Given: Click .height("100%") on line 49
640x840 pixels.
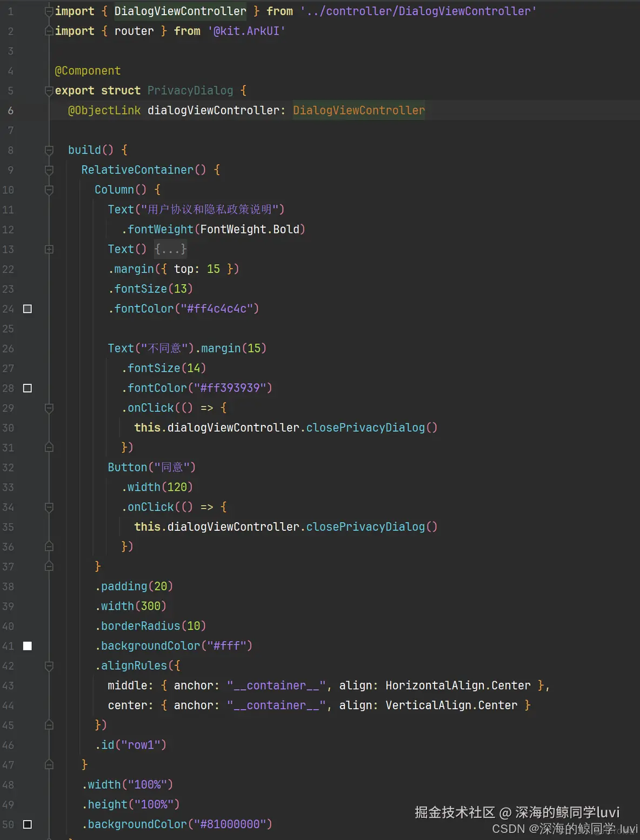Looking at the screenshot, I should [x=131, y=805].
